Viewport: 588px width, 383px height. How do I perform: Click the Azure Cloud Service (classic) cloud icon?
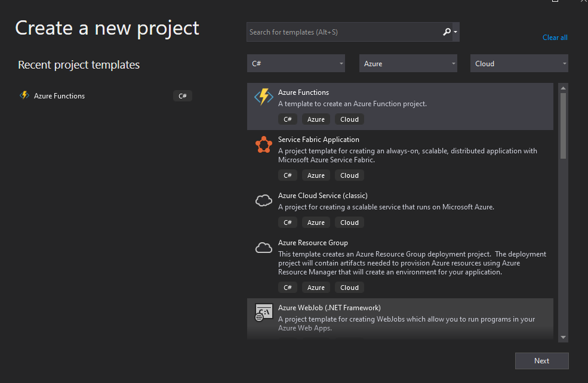[x=264, y=200]
